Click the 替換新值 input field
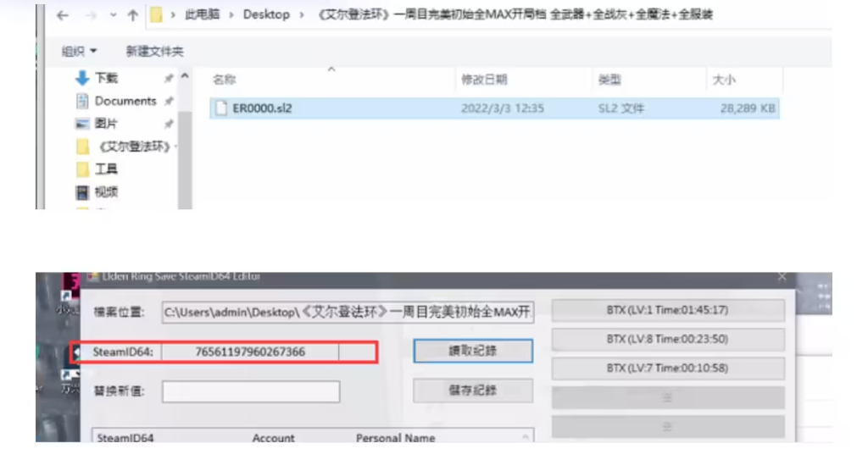Screen dimensions: 868x449 tap(251, 391)
